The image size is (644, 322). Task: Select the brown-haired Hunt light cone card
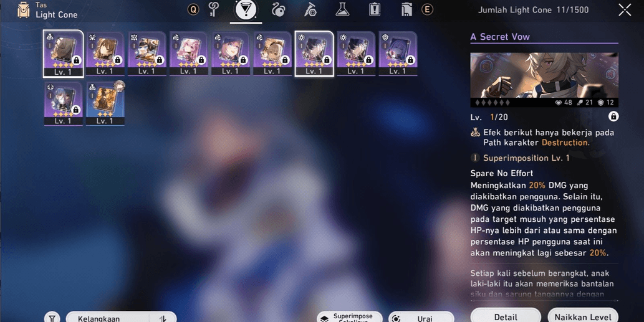105,54
